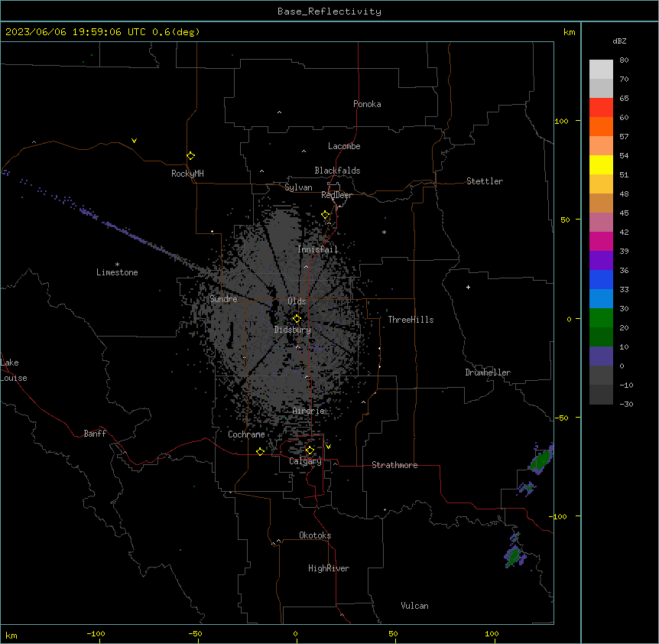Click the Okotoks label
This screenshot has height=644, width=659.
pyautogui.click(x=315, y=535)
